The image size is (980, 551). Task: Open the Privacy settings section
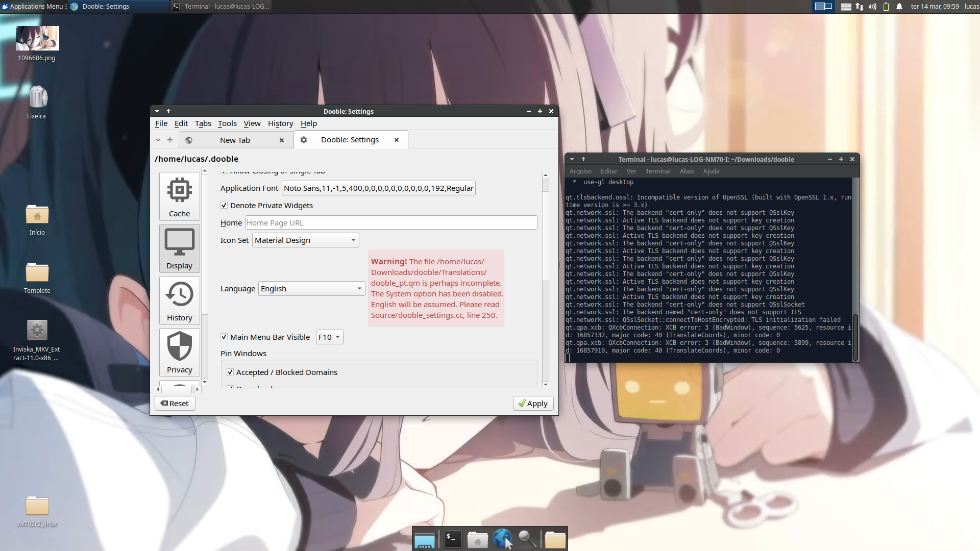(179, 353)
